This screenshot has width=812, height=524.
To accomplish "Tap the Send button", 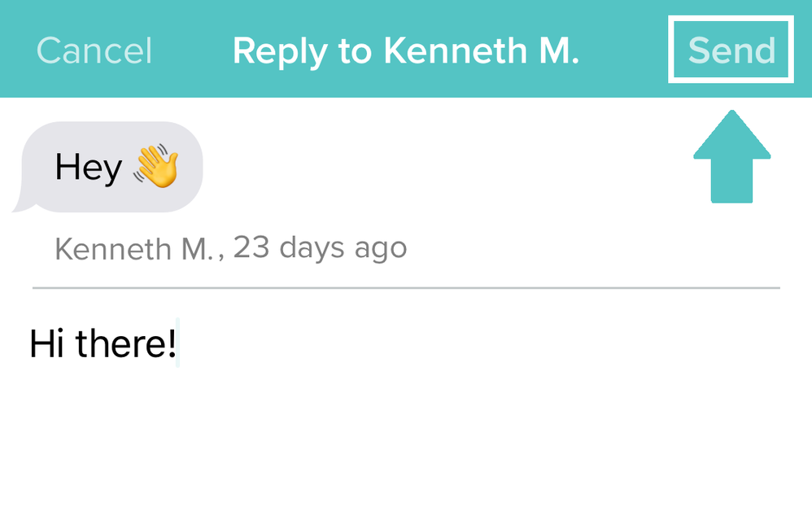I will (731, 50).
